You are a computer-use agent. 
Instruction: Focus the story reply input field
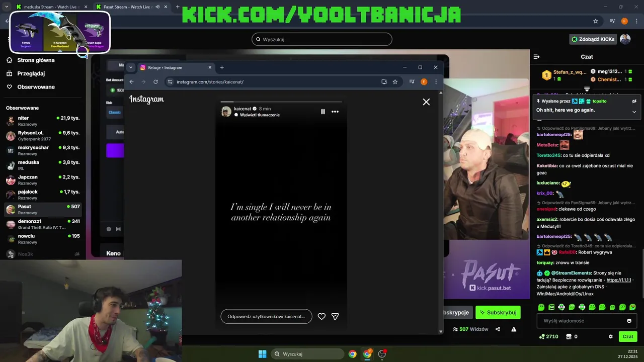point(266,316)
